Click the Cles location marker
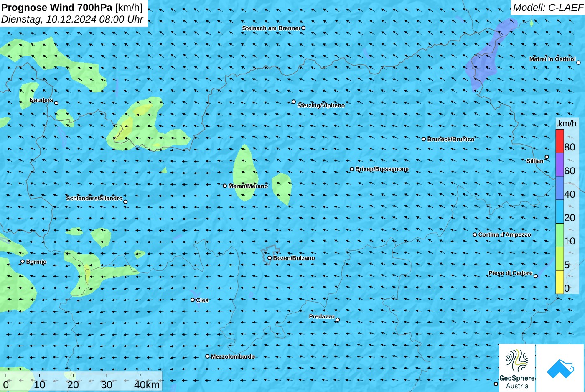 (193, 300)
